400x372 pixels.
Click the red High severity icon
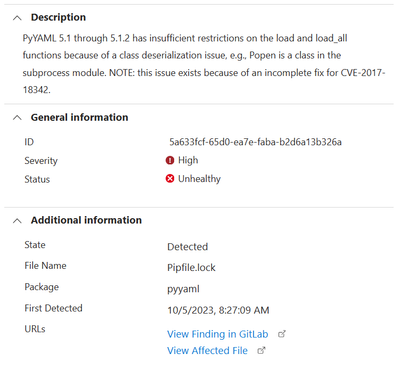[x=170, y=161]
